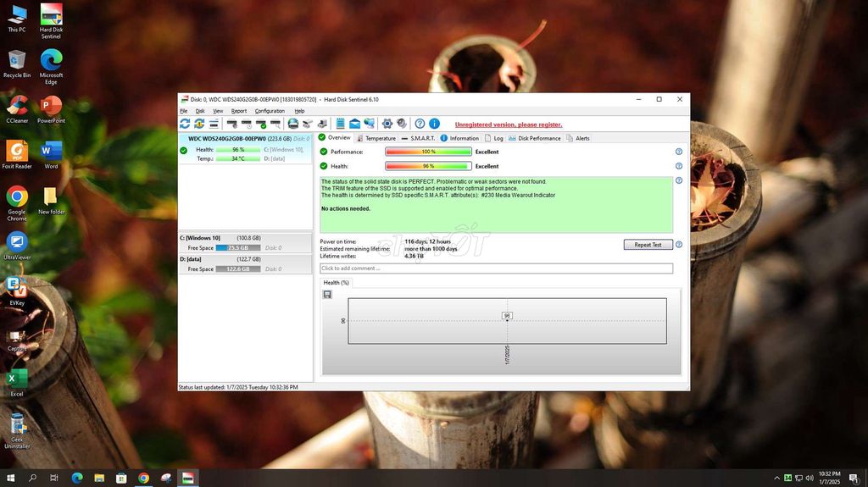This screenshot has width=868, height=487.
Task: Open the Report menu
Action: pyautogui.click(x=239, y=111)
